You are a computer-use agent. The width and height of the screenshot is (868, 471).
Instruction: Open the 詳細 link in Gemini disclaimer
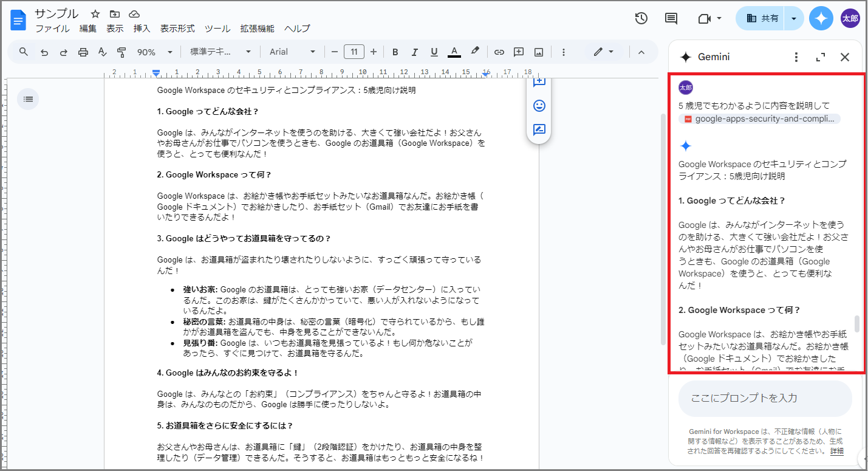coord(836,452)
